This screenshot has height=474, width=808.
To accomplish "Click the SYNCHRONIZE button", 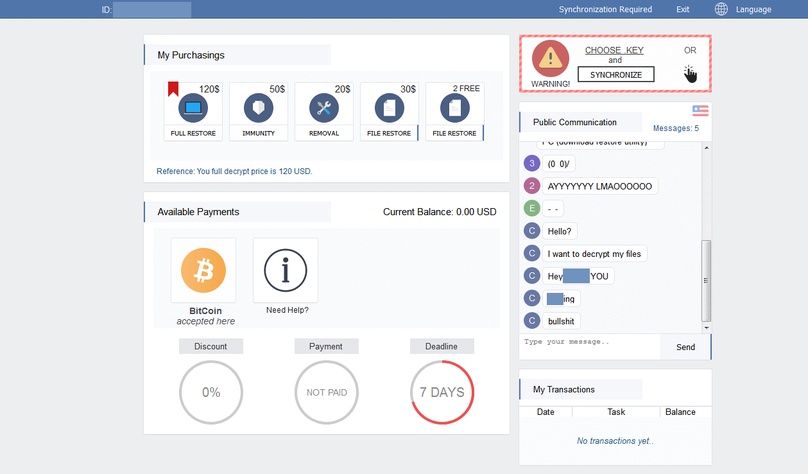I will click(x=616, y=75).
